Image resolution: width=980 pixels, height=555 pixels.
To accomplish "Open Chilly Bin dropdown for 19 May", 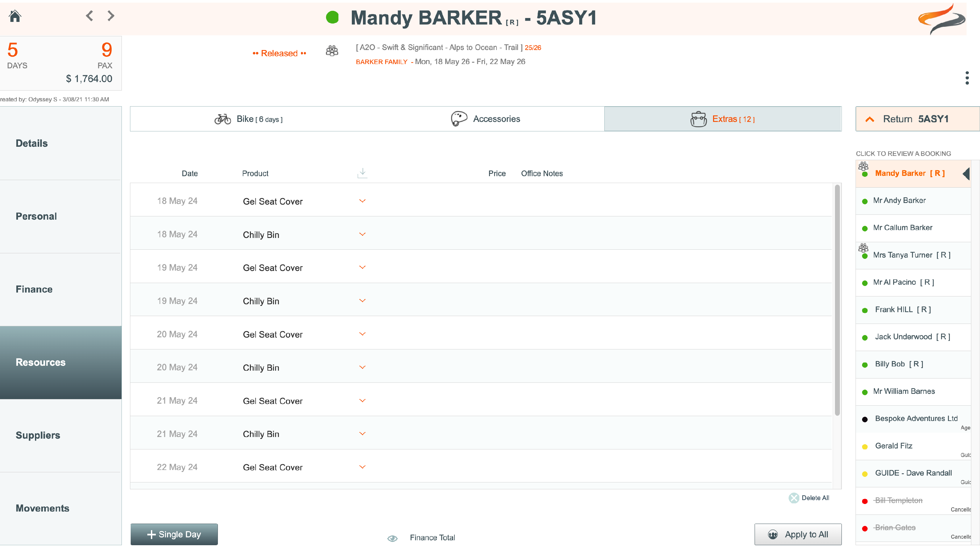I will point(362,301).
